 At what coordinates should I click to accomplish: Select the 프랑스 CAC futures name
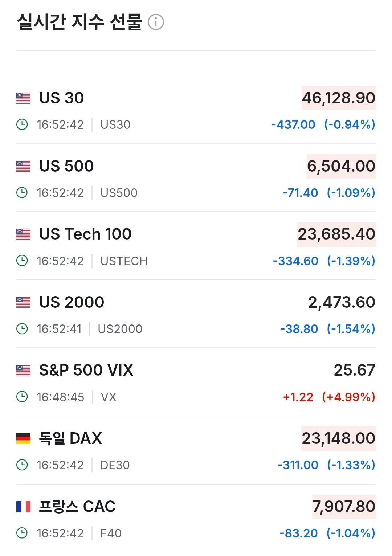[77, 507]
